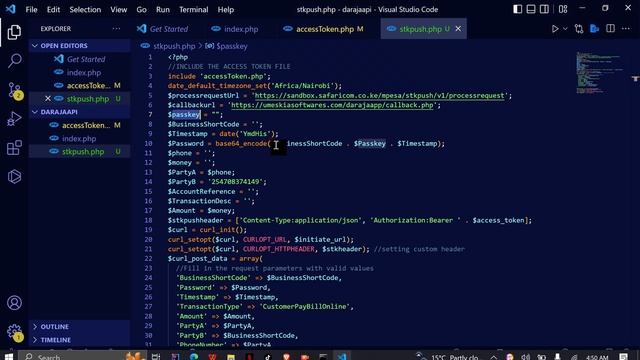Open the Selection menu
The width and height of the screenshot is (640, 360).
(85, 9)
